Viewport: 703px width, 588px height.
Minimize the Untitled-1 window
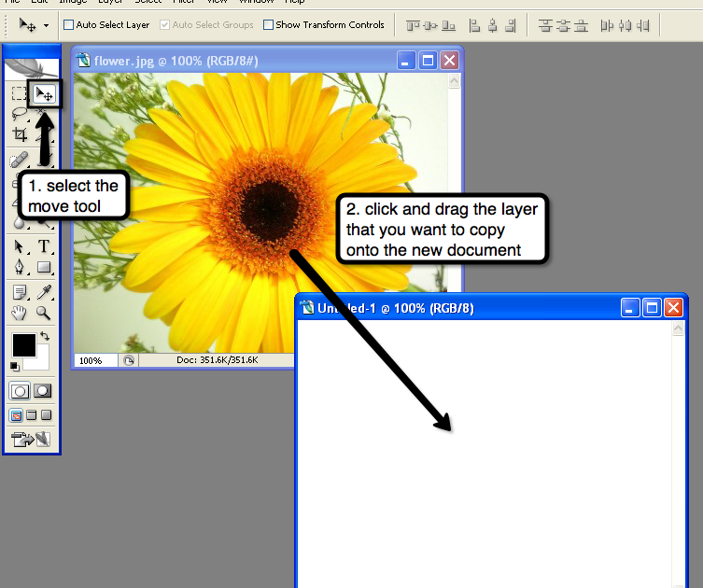[x=630, y=308]
